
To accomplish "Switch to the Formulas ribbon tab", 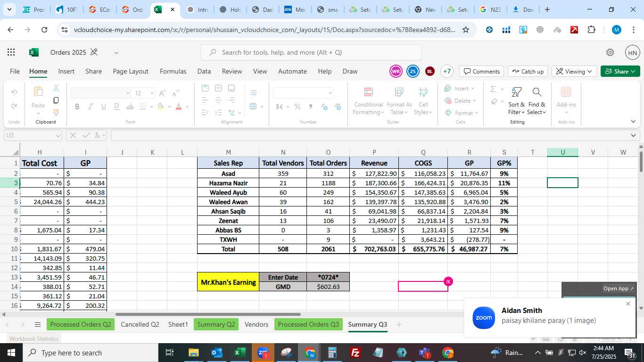I will click(x=173, y=71).
